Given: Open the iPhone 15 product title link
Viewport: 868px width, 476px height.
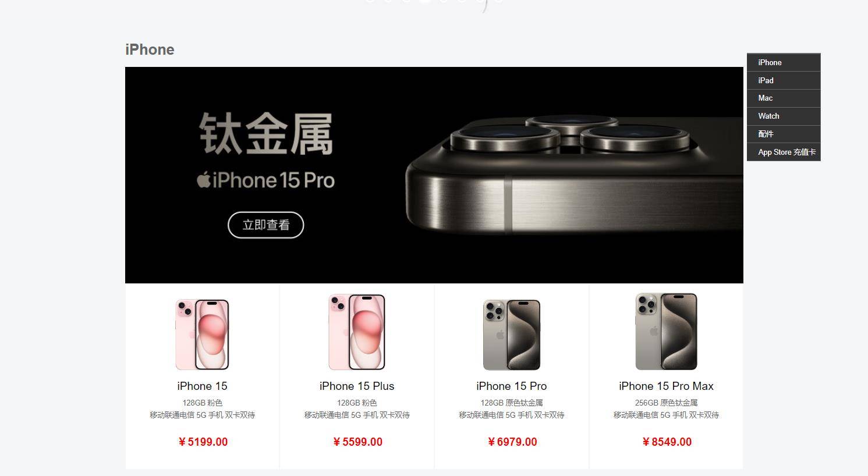Looking at the screenshot, I should coord(202,386).
